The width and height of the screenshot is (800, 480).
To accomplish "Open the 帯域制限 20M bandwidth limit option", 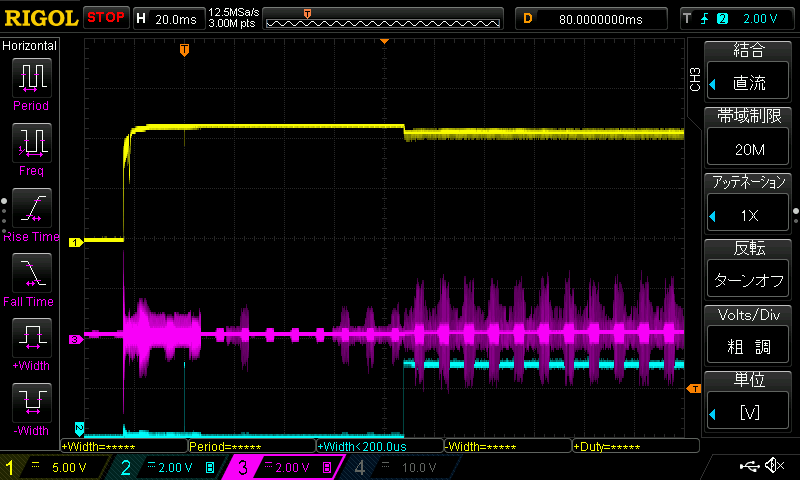I will pyautogui.click(x=748, y=137).
